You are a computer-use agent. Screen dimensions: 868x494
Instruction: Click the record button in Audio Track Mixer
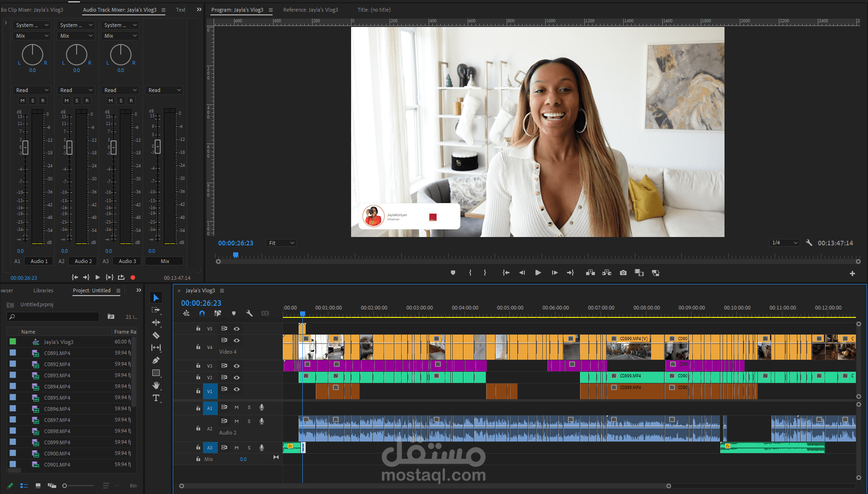click(x=133, y=277)
